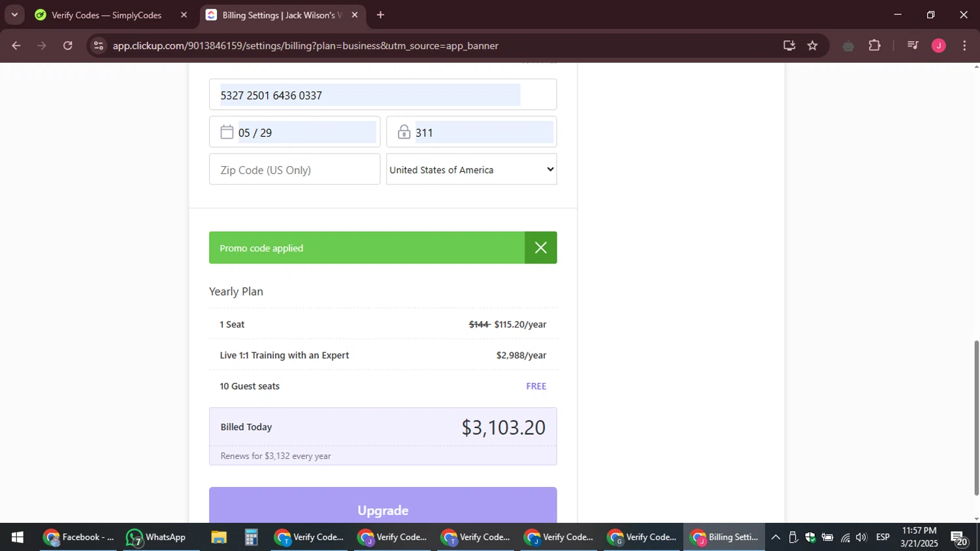Viewport: 980px width, 551px height.
Task: Open a new browser tab
Action: pyautogui.click(x=380, y=15)
